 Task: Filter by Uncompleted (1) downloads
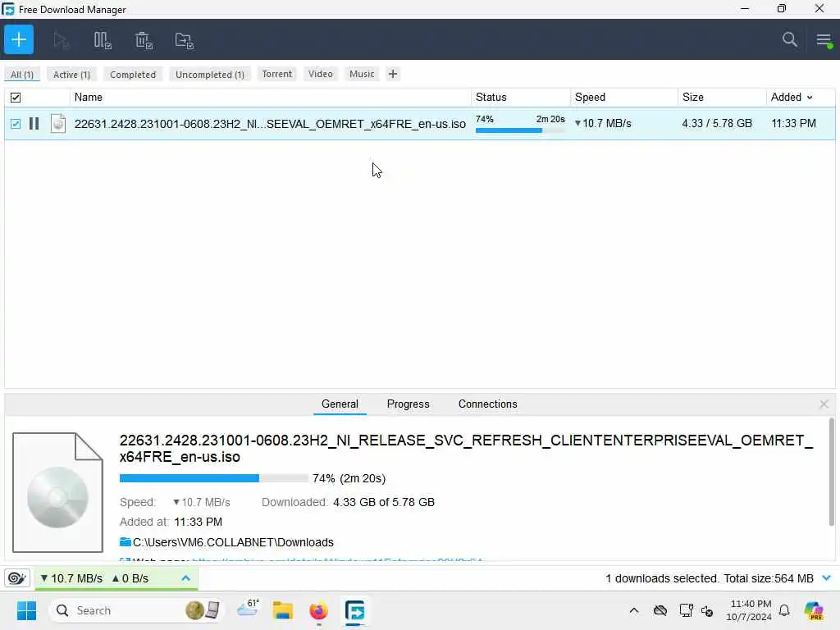210,75
